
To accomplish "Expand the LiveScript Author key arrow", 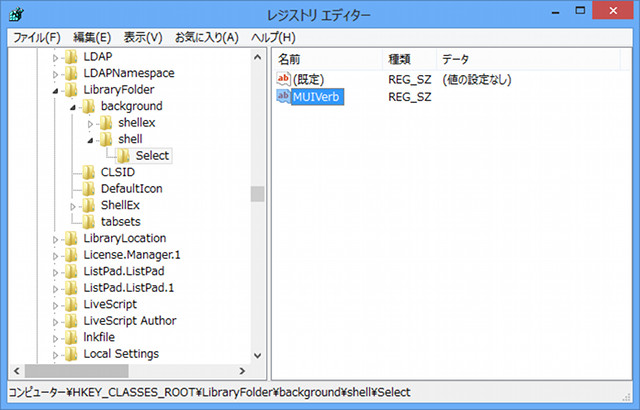I will (x=56, y=322).
